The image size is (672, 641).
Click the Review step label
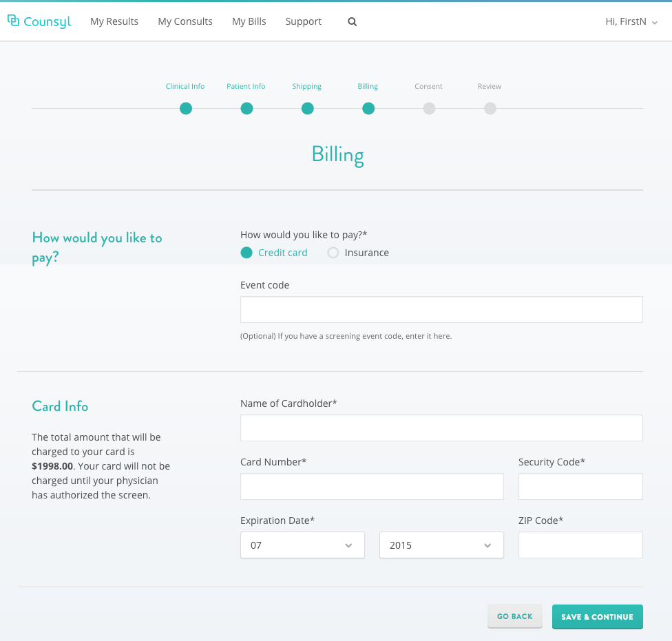click(x=490, y=86)
